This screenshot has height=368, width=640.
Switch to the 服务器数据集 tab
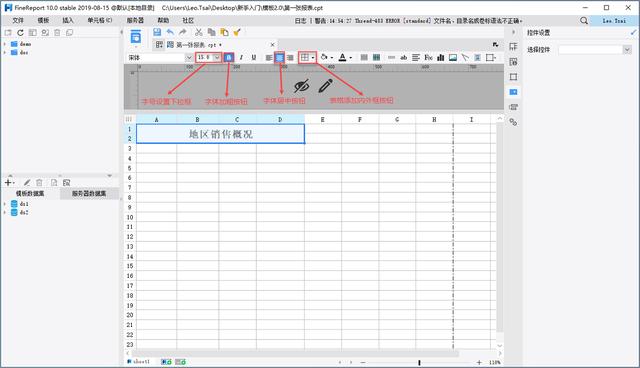(x=89, y=193)
